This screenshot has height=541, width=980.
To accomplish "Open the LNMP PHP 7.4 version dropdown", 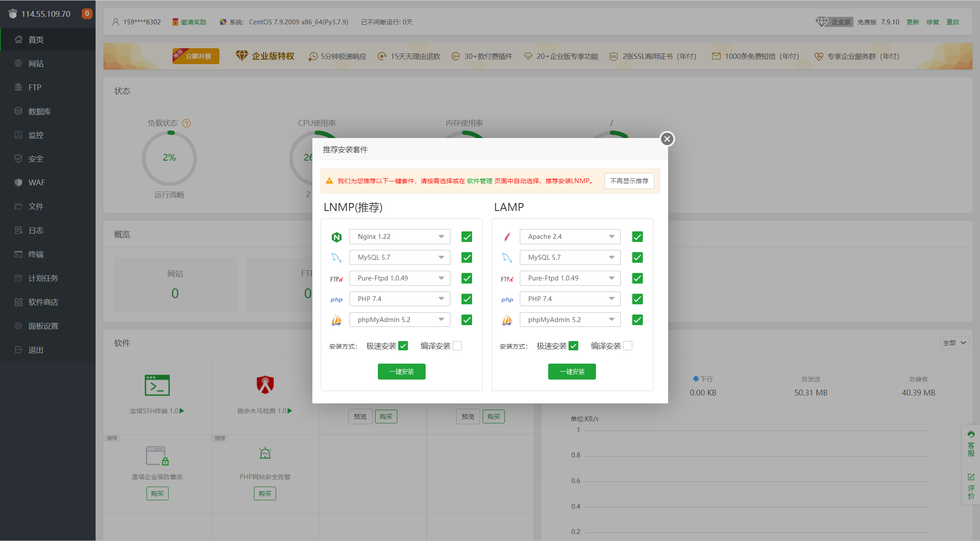I will pyautogui.click(x=400, y=299).
